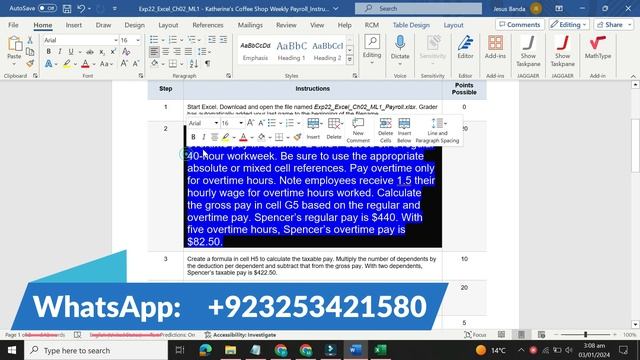Click New Comment in mini toolbar
Viewport: 640px width, 360px height.
pyautogui.click(x=358, y=130)
